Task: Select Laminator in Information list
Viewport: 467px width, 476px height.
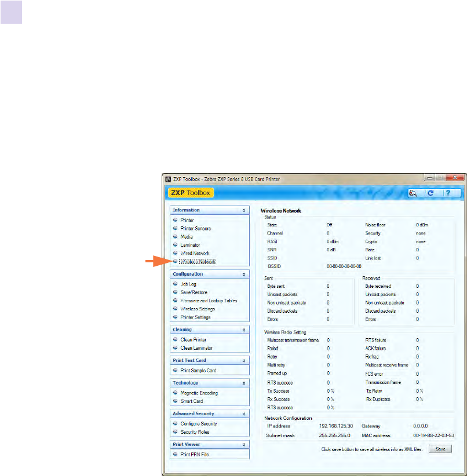Action: tap(190, 245)
